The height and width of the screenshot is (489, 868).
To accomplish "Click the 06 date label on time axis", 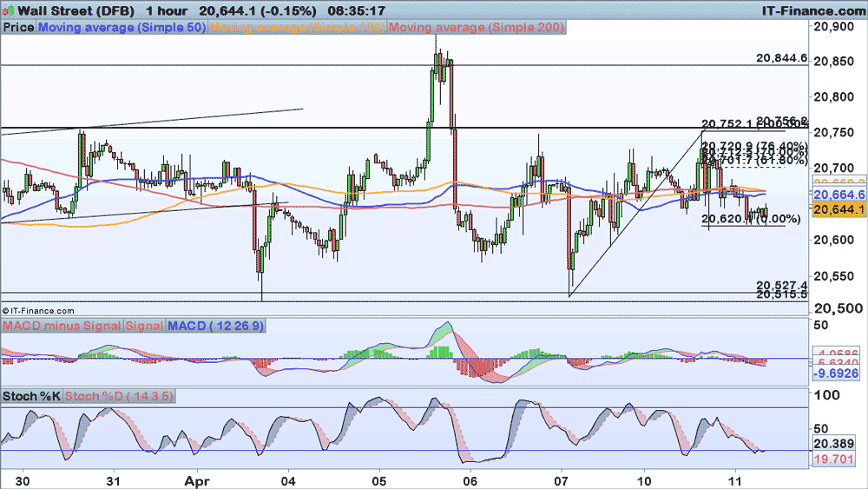I will (470, 480).
